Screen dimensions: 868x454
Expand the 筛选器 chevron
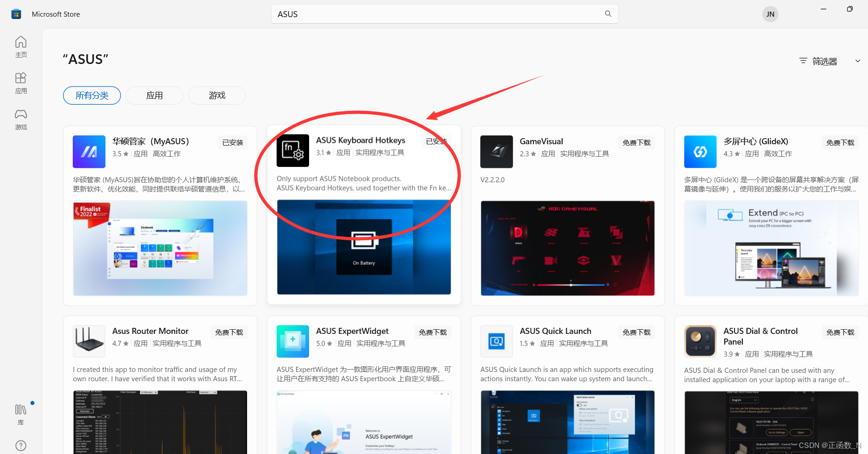858,61
